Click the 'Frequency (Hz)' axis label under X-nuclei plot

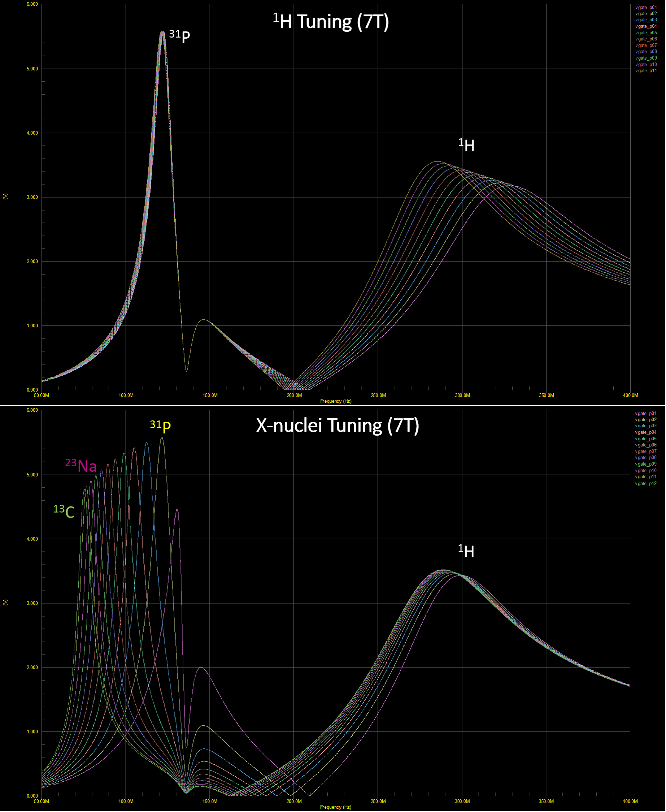point(336,807)
